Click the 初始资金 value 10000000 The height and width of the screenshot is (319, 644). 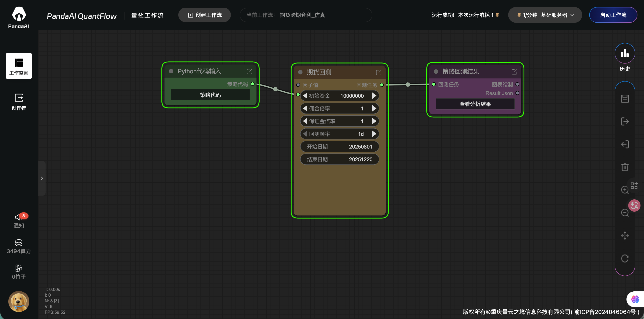(352, 96)
